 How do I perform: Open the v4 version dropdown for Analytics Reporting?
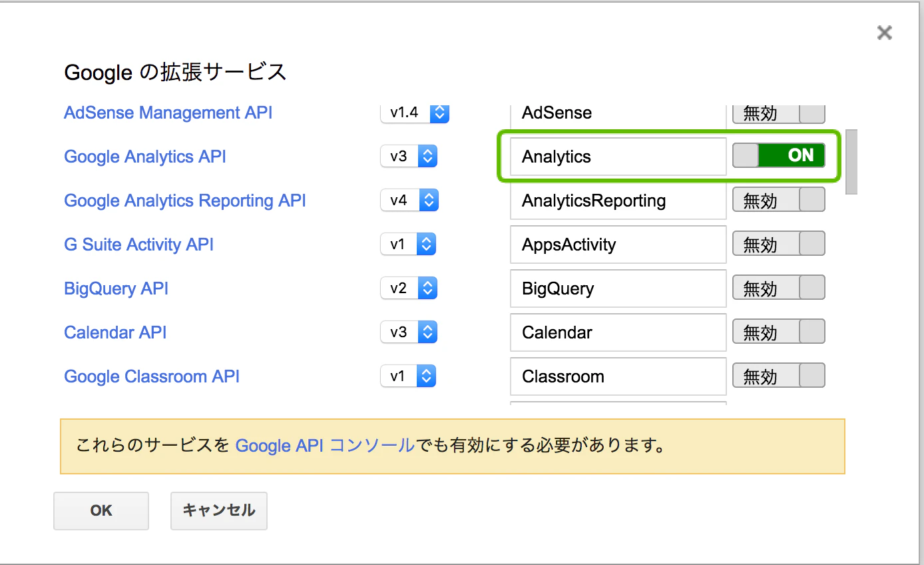(x=409, y=200)
